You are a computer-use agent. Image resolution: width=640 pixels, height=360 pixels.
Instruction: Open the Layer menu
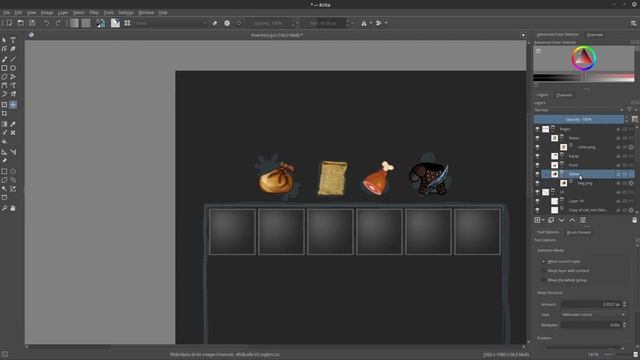point(63,13)
